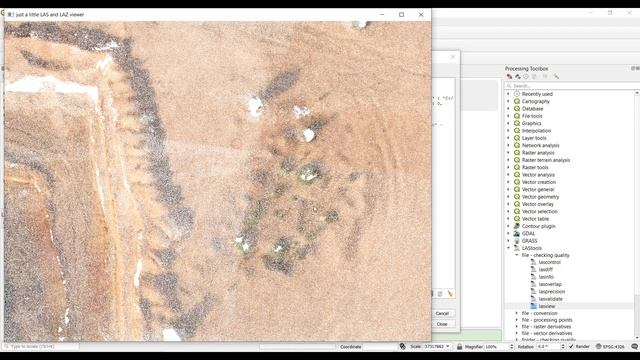Click the EPSG:4326 CRS button
Viewport: 640px width, 360px height.
click(x=610, y=347)
